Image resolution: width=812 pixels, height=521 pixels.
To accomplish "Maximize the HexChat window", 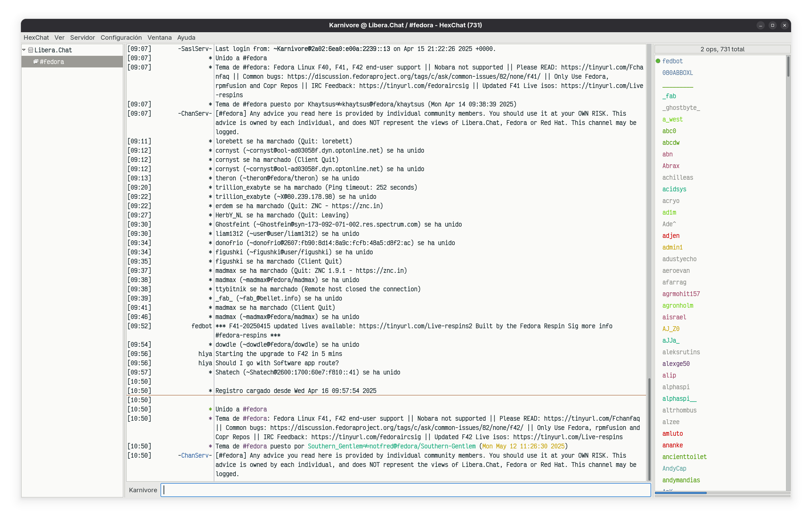I will tap(772, 25).
